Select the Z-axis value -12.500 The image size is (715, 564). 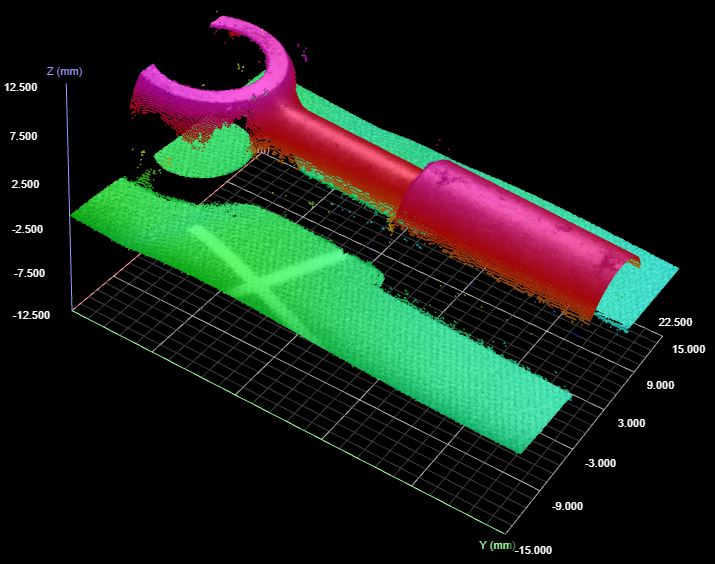click(x=31, y=315)
